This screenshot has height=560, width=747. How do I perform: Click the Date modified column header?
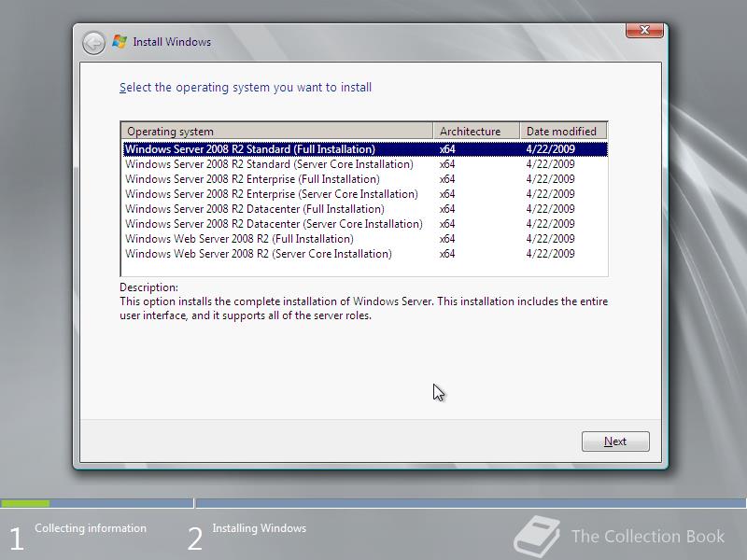tap(564, 131)
